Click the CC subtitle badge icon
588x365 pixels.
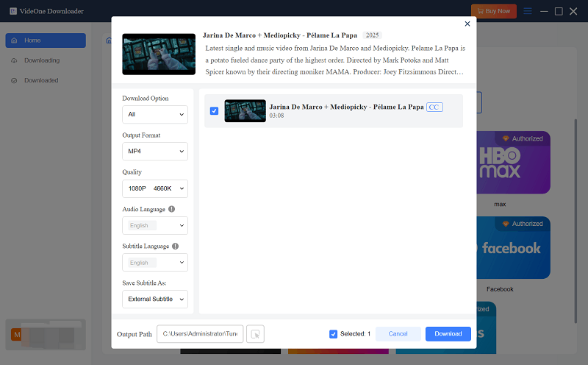(x=434, y=107)
